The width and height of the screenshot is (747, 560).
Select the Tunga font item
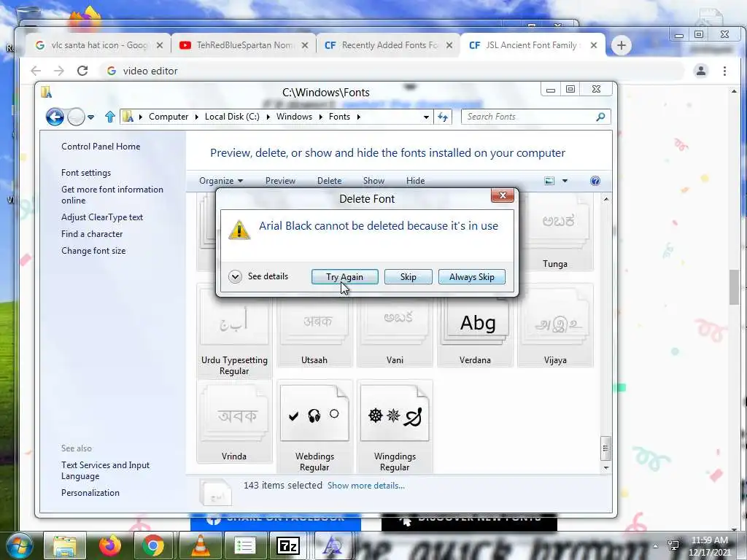coord(555,233)
